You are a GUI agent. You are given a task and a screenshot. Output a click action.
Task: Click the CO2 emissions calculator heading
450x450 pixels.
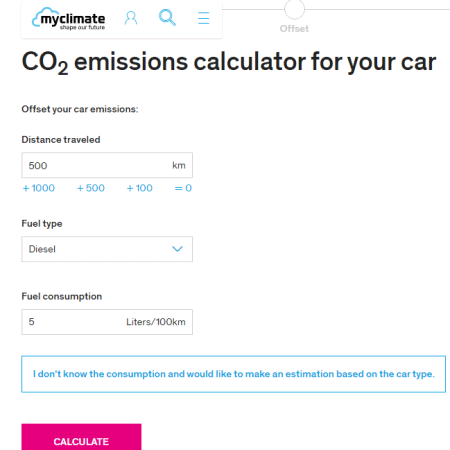tap(229, 62)
